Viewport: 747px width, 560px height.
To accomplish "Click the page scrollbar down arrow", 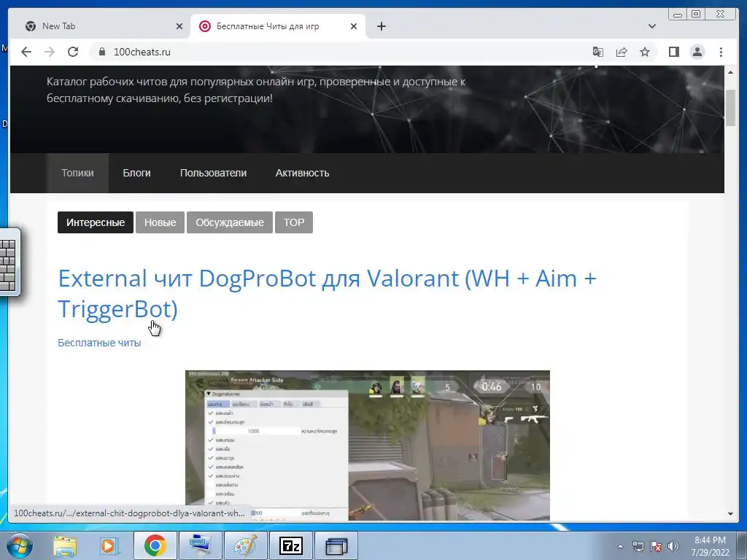I will click(x=730, y=514).
